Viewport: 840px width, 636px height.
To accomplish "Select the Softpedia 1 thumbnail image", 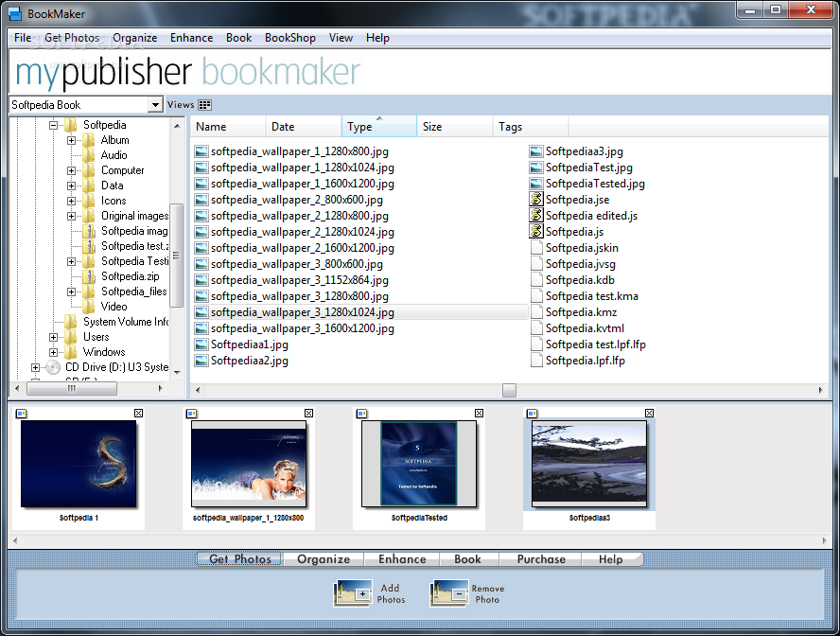I will tap(79, 464).
